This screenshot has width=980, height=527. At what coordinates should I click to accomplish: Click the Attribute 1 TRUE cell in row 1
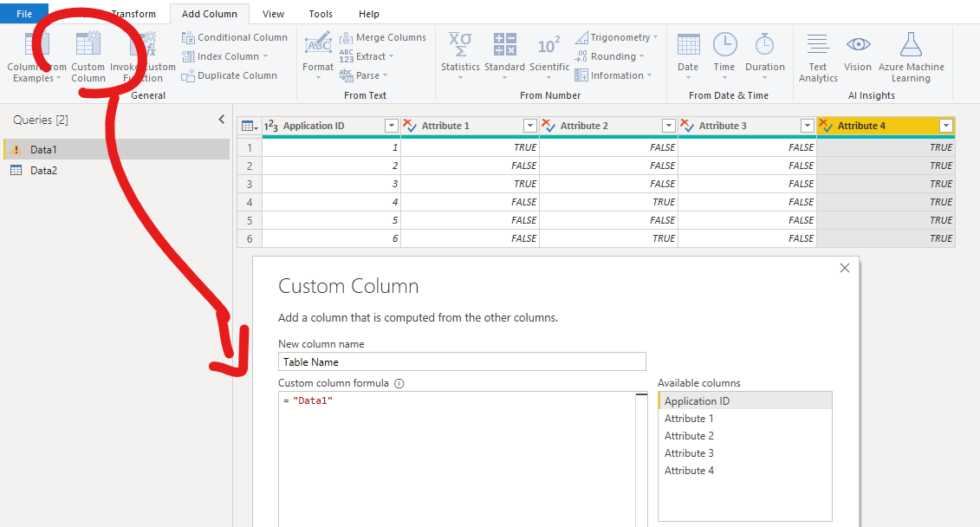tap(470, 147)
